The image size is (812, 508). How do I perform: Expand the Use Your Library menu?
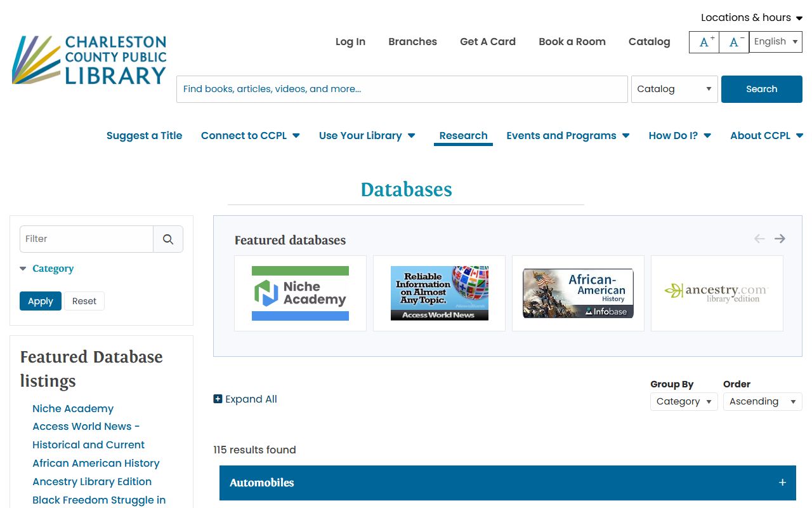(x=367, y=136)
